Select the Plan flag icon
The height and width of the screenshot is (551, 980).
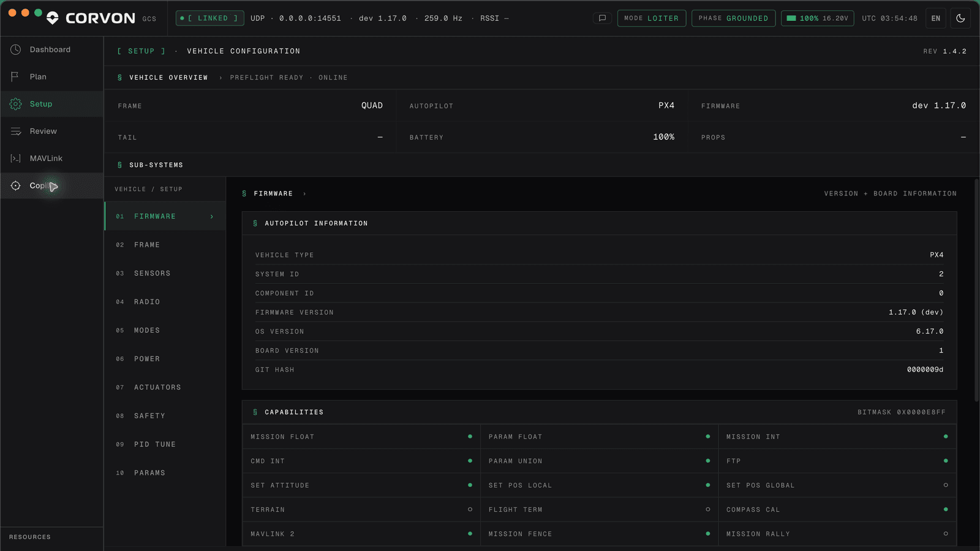point(16,77)
